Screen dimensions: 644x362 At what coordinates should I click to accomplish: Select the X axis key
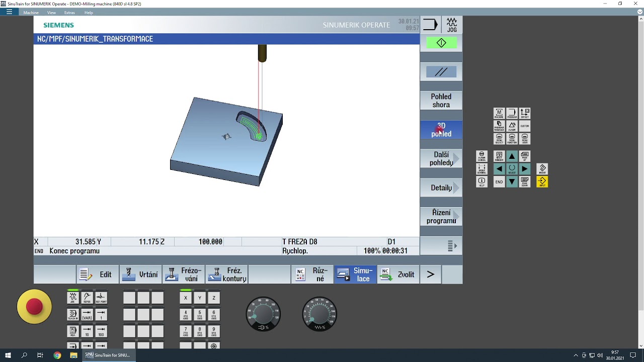(186, 298)
